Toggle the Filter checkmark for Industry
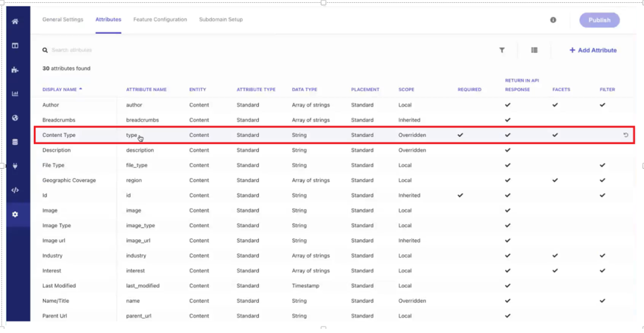 pos(602,255)
